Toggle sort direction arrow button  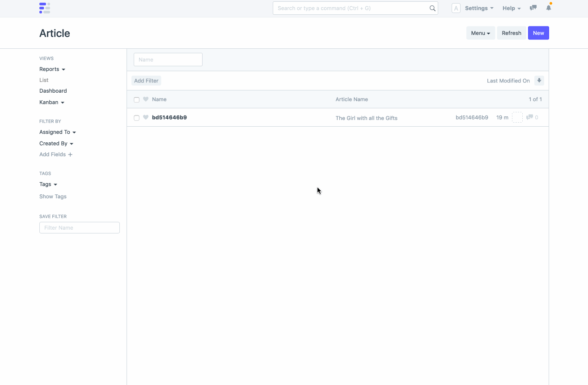(x=539, y=81)
